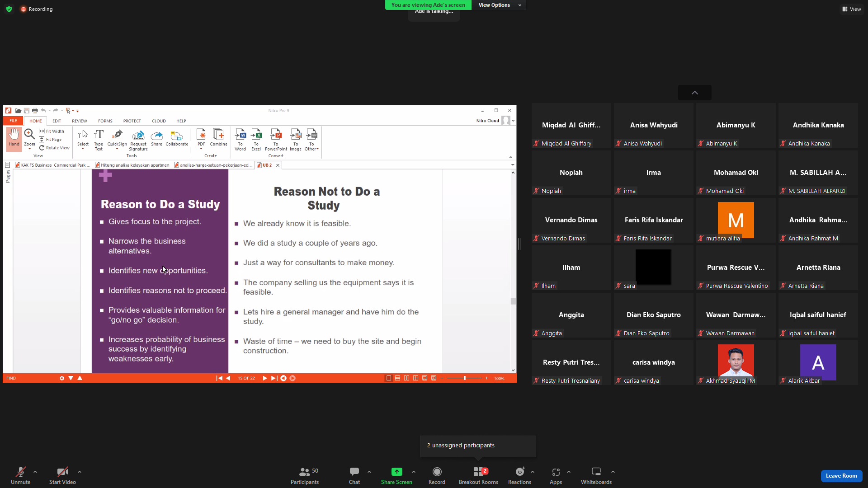Screen dimensions: 868x488
Task: Open the Chat panel
Action: pos(354,476)
